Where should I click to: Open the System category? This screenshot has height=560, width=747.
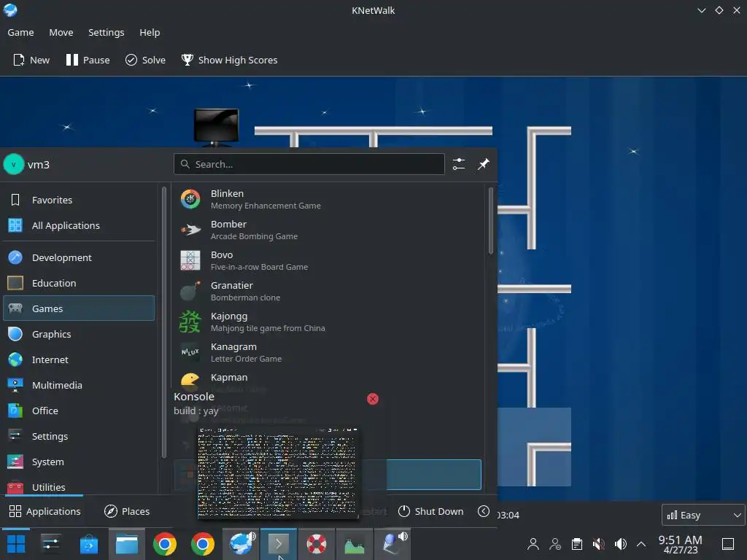point(79,462)
